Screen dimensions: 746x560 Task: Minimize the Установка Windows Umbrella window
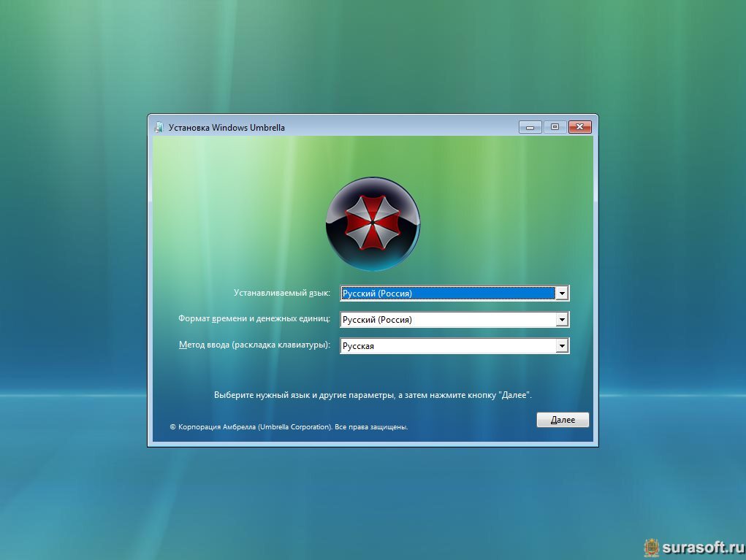(530, 127)
